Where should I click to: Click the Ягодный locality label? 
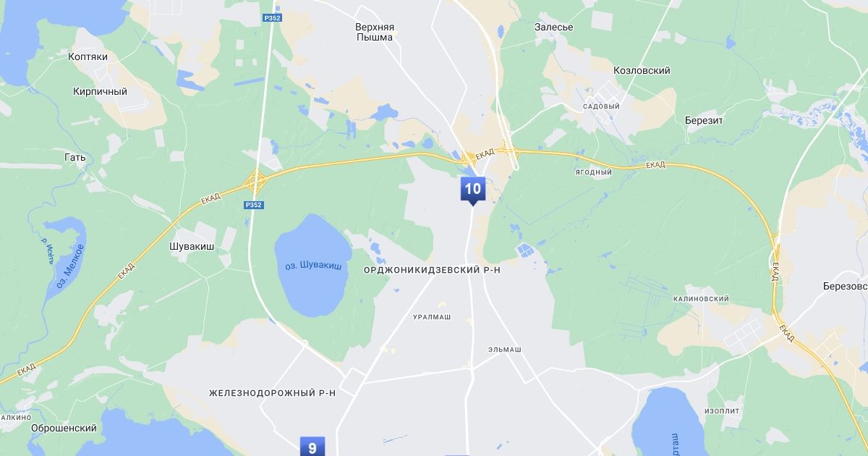[x=594, y=172]
